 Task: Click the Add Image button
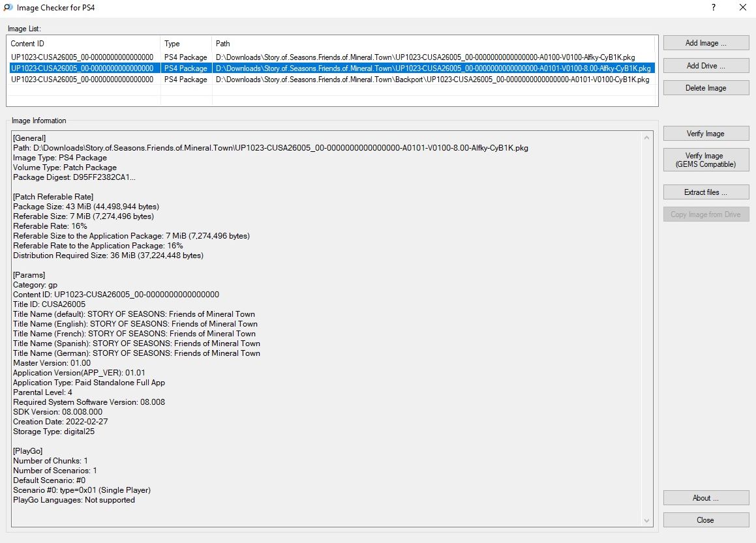(706, 43)
